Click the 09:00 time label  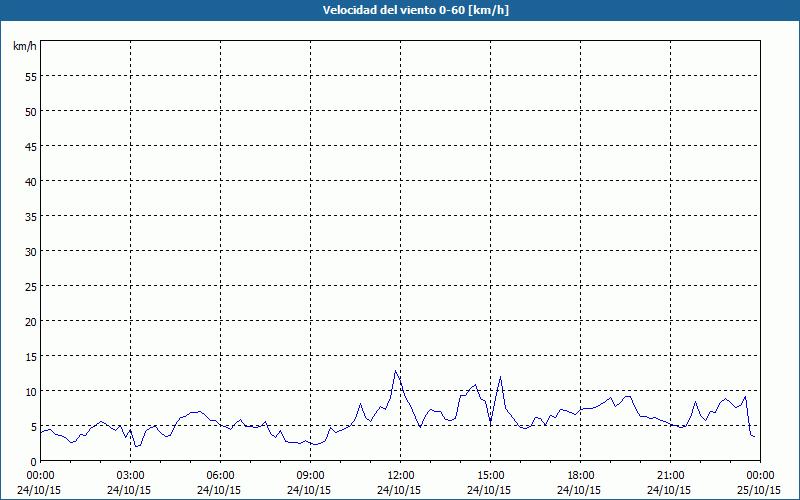(311, 476)
